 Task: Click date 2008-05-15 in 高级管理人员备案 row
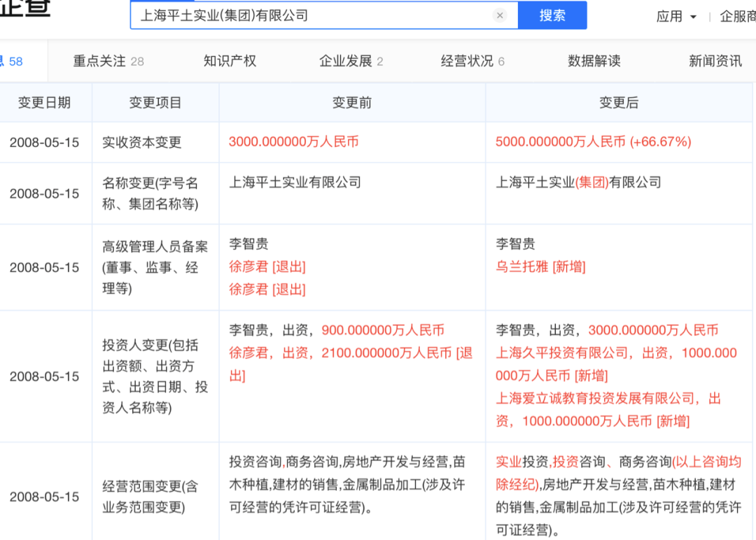(x=44, y=267)
